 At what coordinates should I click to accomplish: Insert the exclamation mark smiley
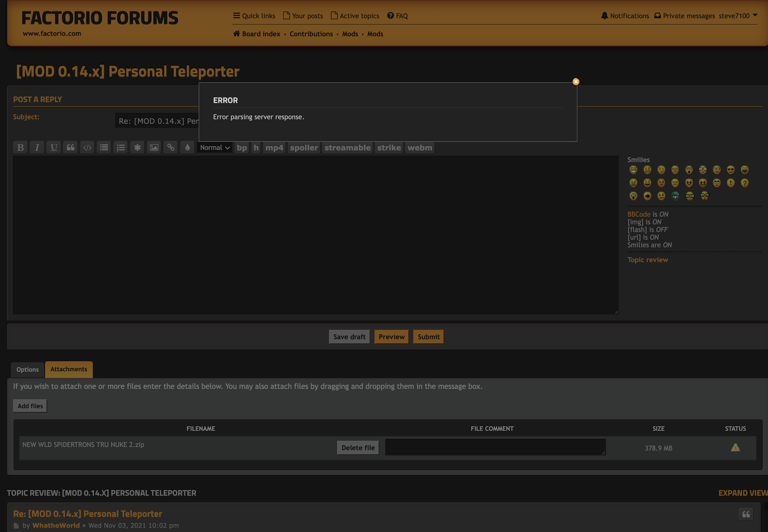tap(731, 183)
